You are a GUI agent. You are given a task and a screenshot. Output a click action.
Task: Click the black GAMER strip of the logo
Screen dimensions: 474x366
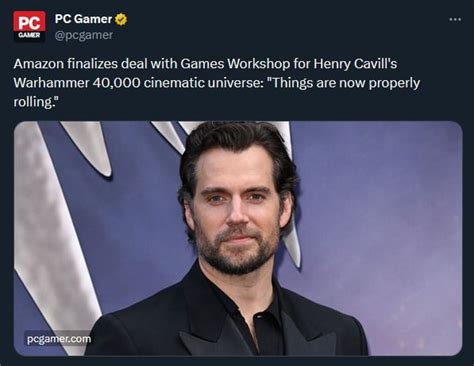pos(29,36)
